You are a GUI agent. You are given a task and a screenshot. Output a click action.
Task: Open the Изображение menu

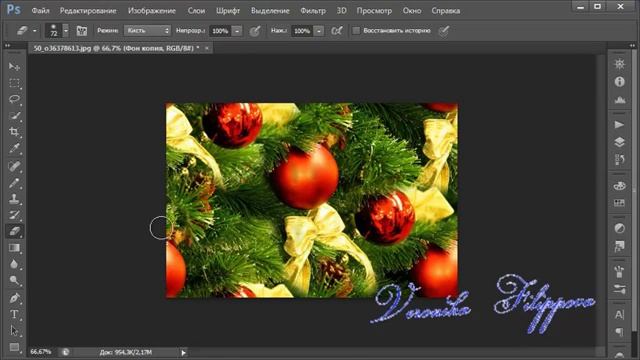pyautogui.click(x=152, y=11)
